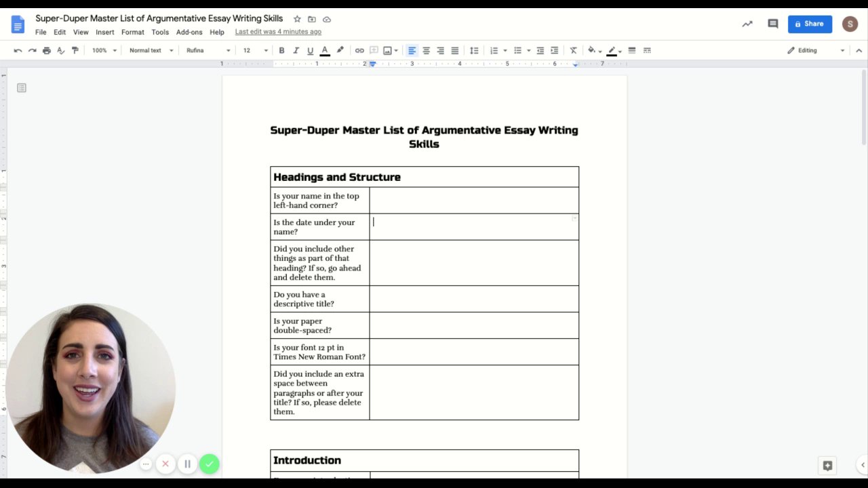Click the document title field

pos(159,18)
